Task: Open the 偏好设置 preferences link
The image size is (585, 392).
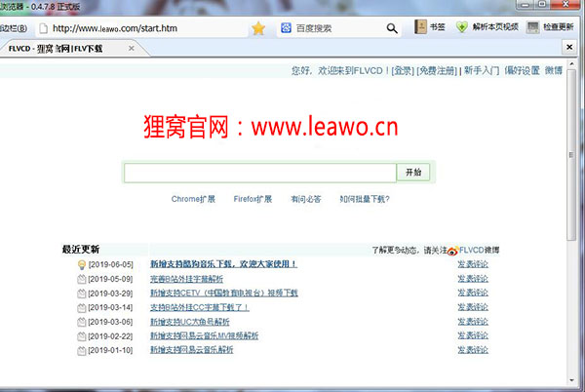Action: point(522,70)
